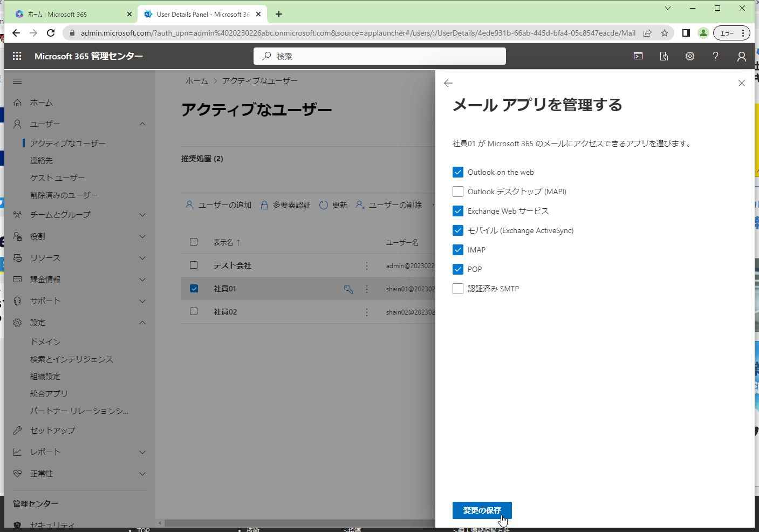Open the Microsoft 365 app launcher grid
Screen dimensions: 759x532
click(17, 56)
